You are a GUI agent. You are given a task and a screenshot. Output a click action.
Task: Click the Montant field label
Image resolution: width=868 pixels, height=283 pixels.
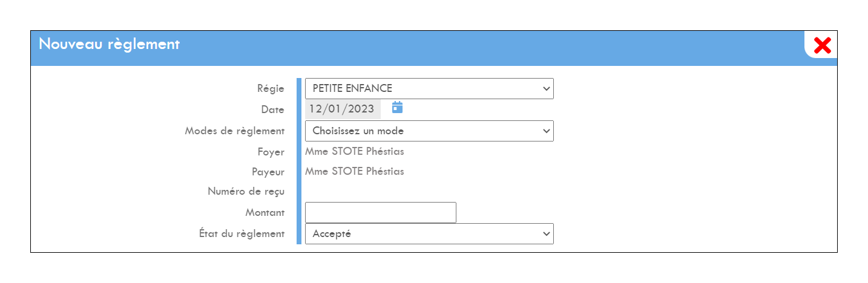pos(265,213)
